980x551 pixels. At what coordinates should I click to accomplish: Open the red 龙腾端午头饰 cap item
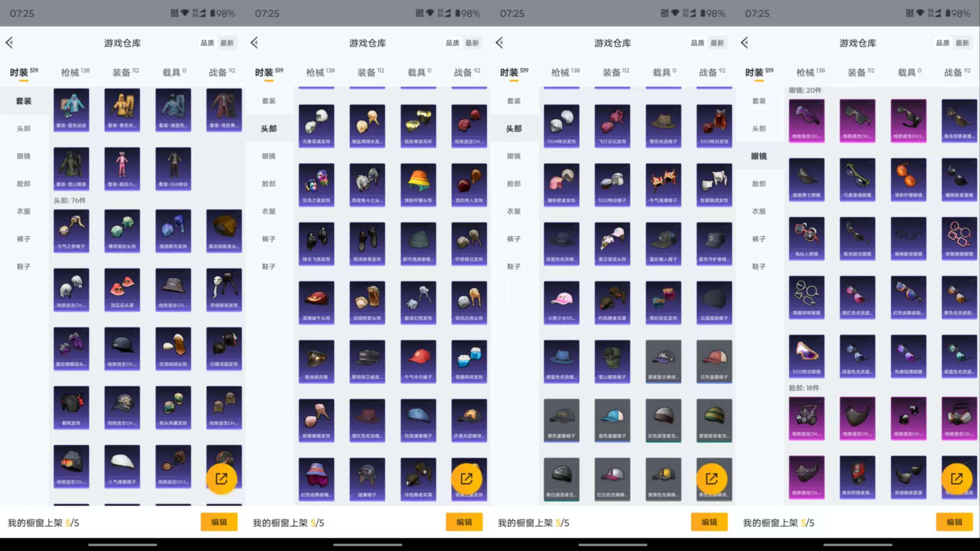[x=316, y=302]
